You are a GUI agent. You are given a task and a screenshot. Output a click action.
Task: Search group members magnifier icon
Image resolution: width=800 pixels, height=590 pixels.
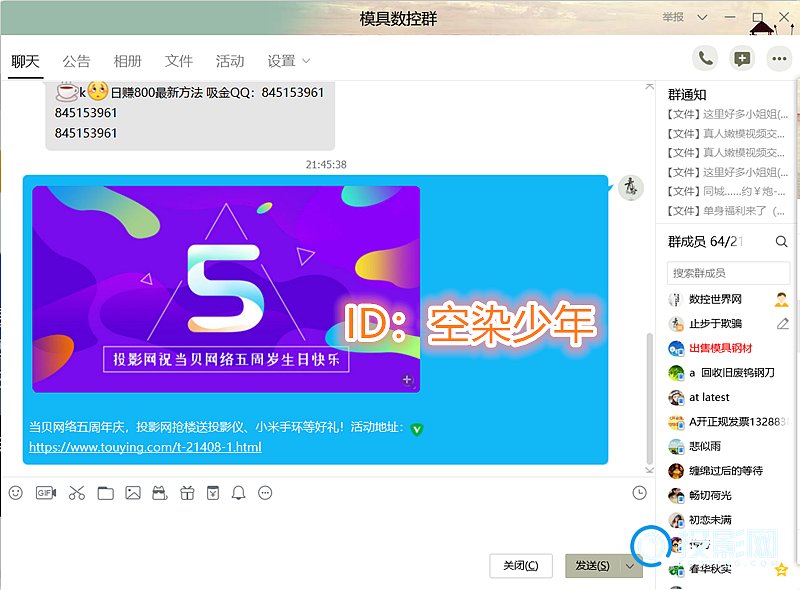pos(781,241)
